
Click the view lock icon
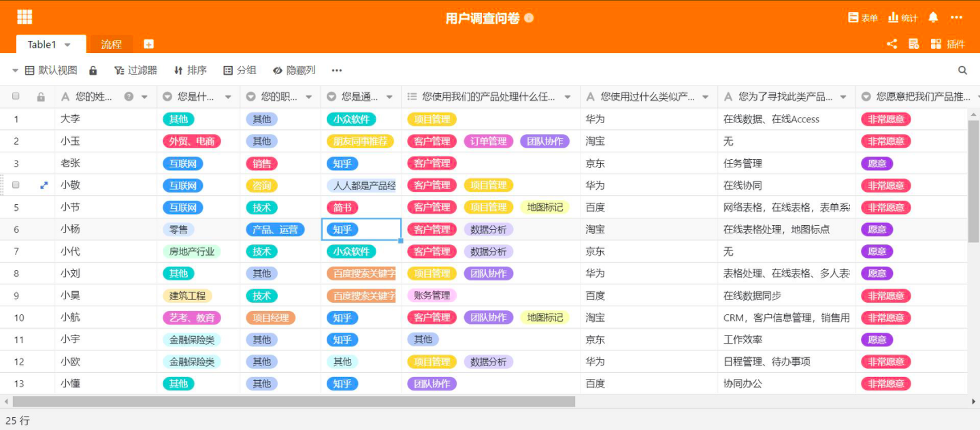pyautogui.click(x=93, y=70)
